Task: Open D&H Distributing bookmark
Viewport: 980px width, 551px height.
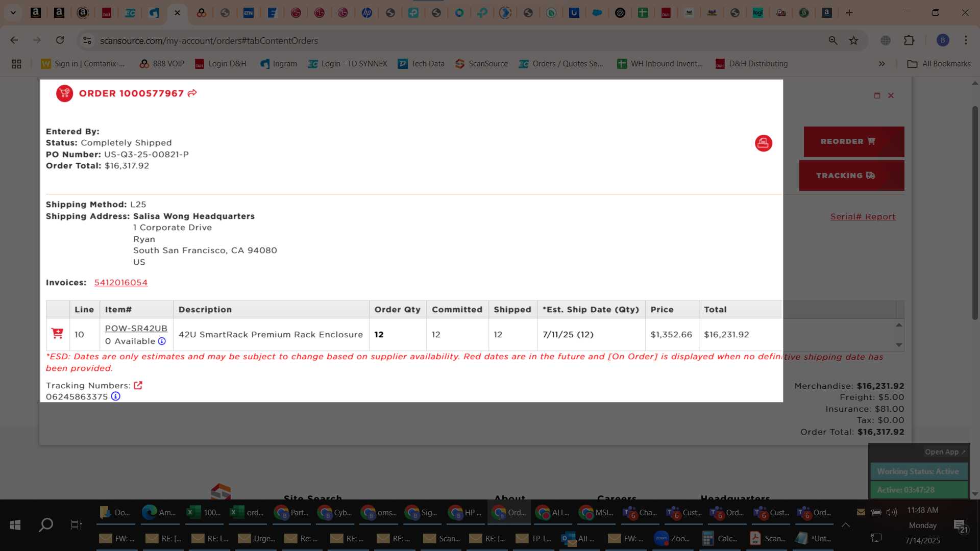Action: (x=751, y=64)
